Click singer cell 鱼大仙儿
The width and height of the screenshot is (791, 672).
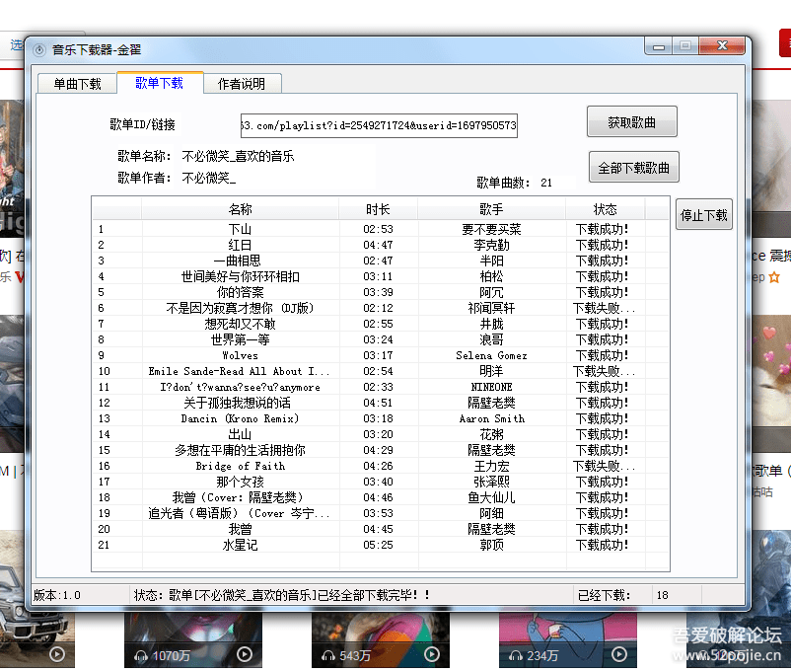point(491,497)
